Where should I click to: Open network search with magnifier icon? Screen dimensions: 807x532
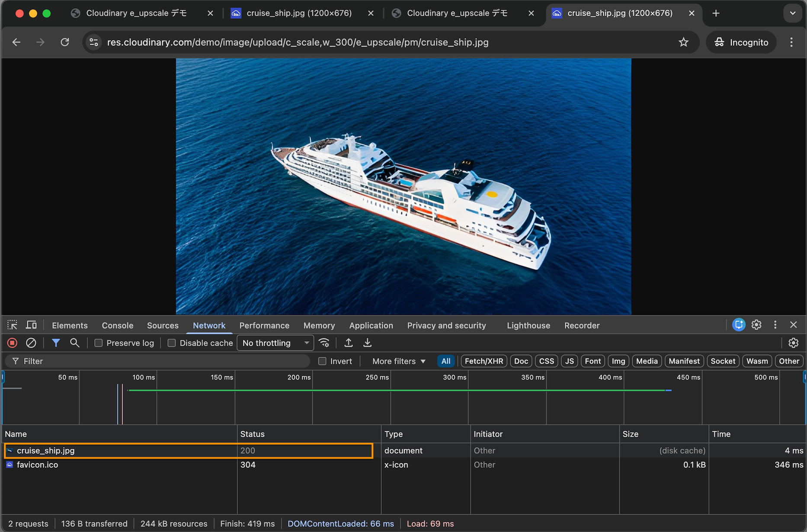[75, 343]
